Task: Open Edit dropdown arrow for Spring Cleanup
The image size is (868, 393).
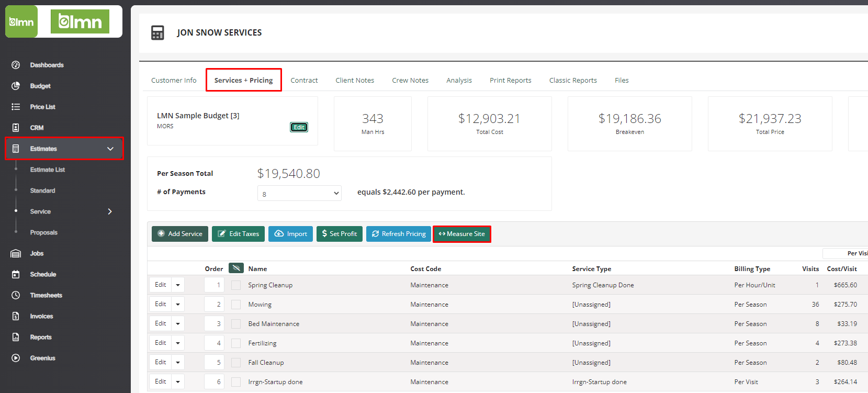Action: point(178,285)
